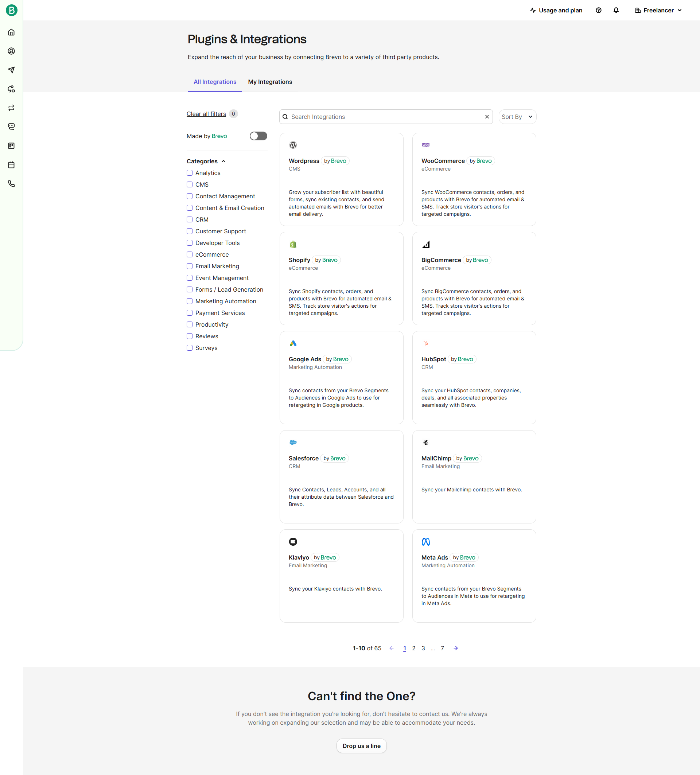Check the eCommerce category
Screen dimensions: 700x775
(x=190, y=254)
